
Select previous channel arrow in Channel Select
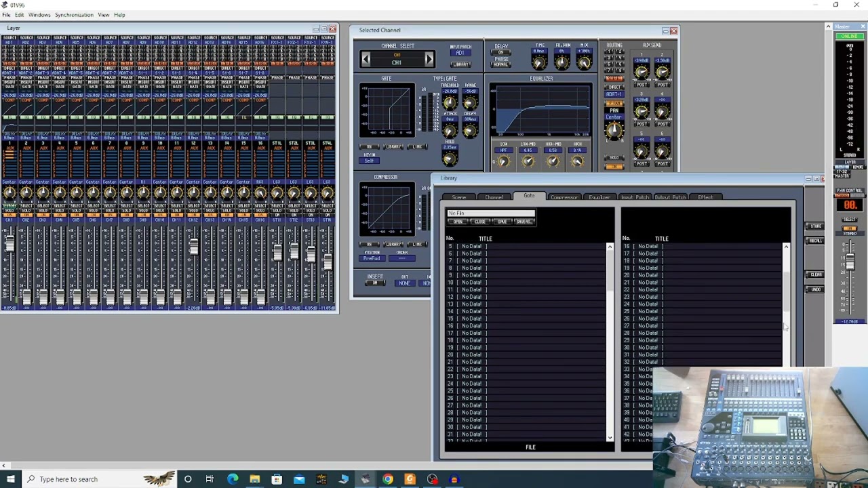point(366,60)
